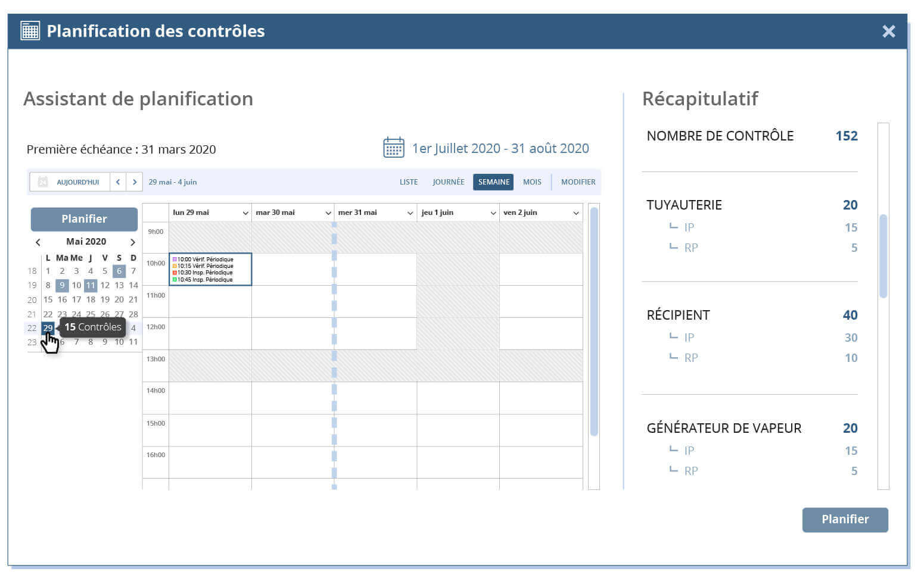Screen dimensions: 924x584
Task: Navigate to Avril with the mini calendar left arrow
Action: 38,242
